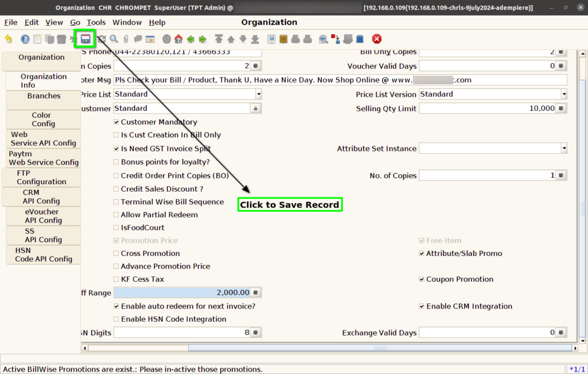Click the Zoom Across toolbar icon

click(x=323, y=39)
